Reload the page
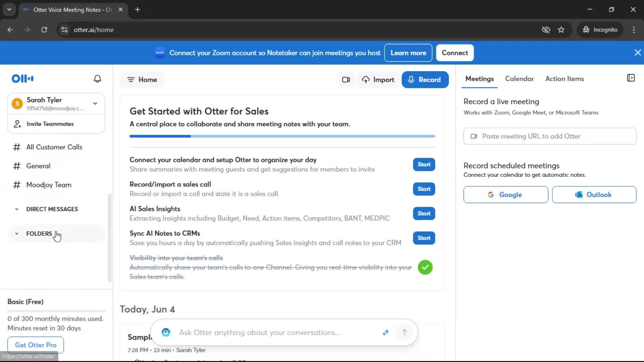This screenshot has width=644, height=362. coord(44,30)
